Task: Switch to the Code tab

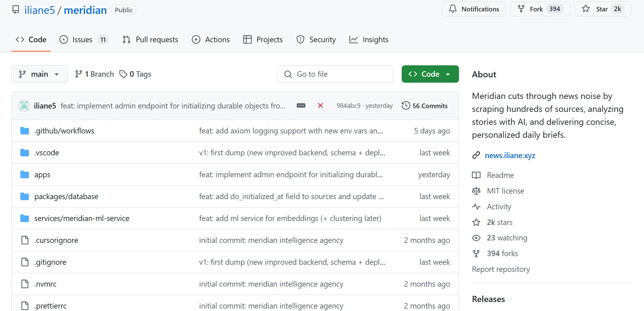Action: tap(31, 39)
